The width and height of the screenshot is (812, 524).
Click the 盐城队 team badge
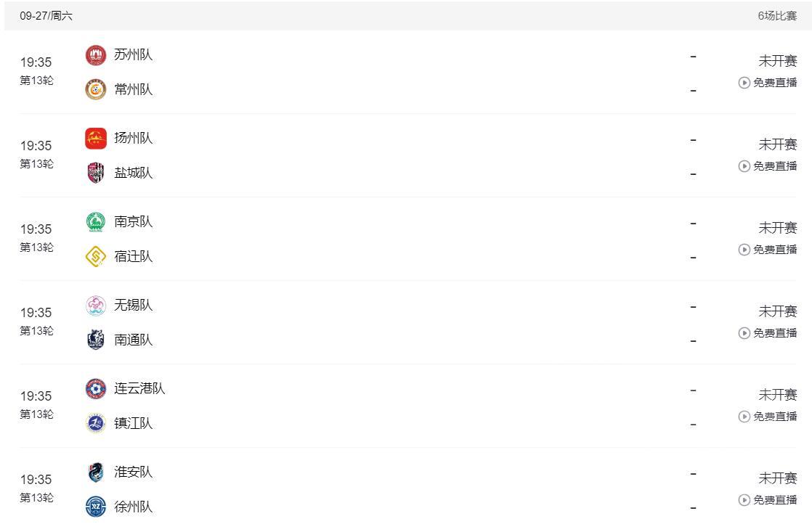[x=96, y=173]
